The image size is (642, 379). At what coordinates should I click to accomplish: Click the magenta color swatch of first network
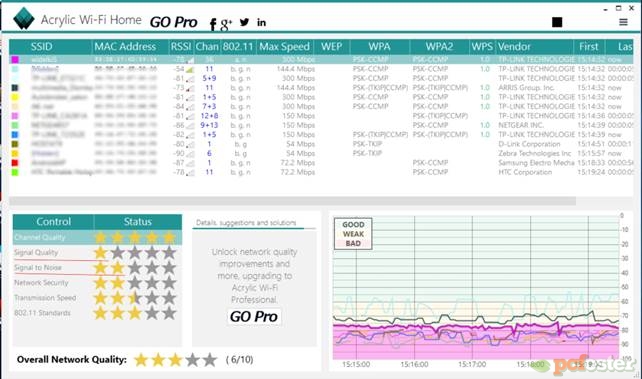point(15,60)
